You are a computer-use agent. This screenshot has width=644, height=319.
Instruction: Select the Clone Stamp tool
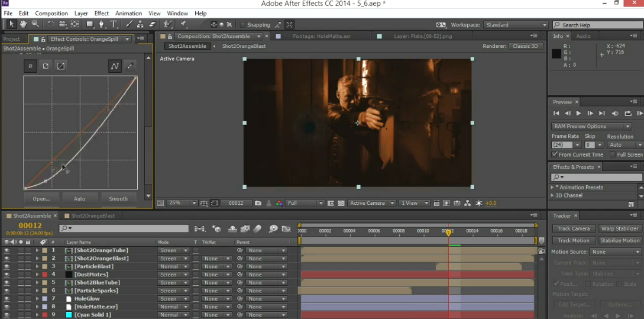coord(141,24)
